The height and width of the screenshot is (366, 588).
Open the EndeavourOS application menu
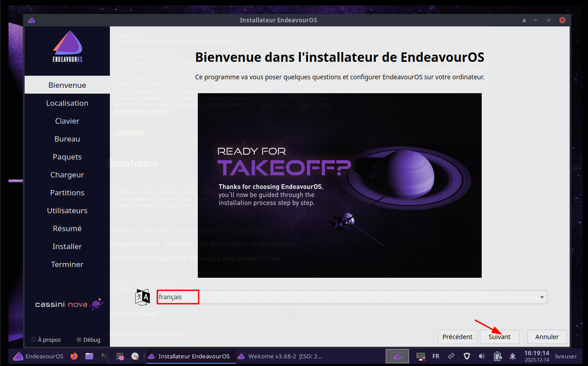(38, 357)
